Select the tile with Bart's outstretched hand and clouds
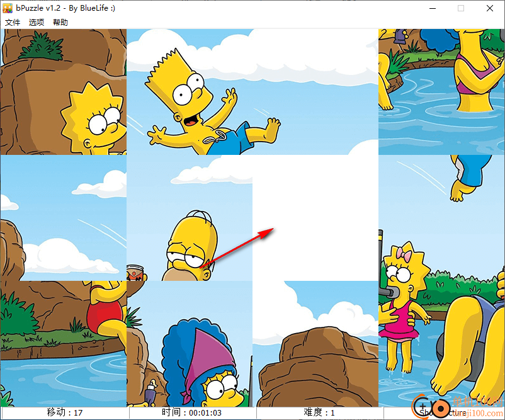The height and width of the screenshot is (420, 505). pos(315,92)
